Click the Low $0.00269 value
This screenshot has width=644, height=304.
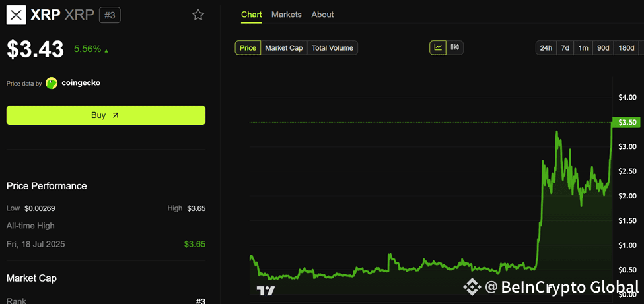(x=40, y=208)
